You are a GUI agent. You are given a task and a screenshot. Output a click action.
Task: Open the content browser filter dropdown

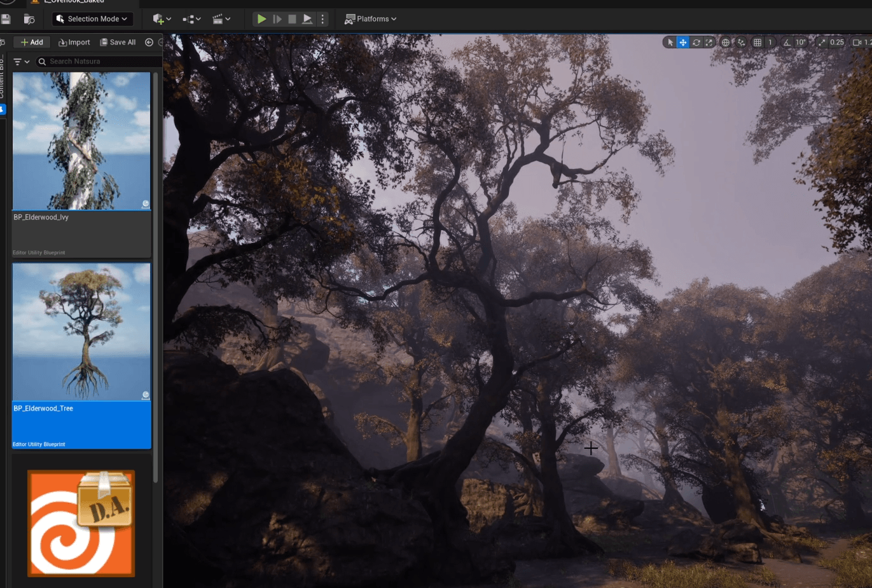(x=22, y=62)
